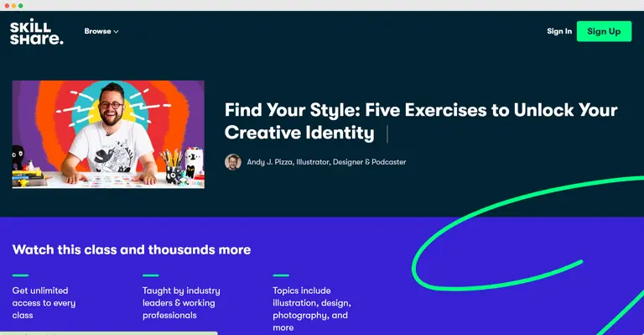Click the green Sign Up button

604,31
